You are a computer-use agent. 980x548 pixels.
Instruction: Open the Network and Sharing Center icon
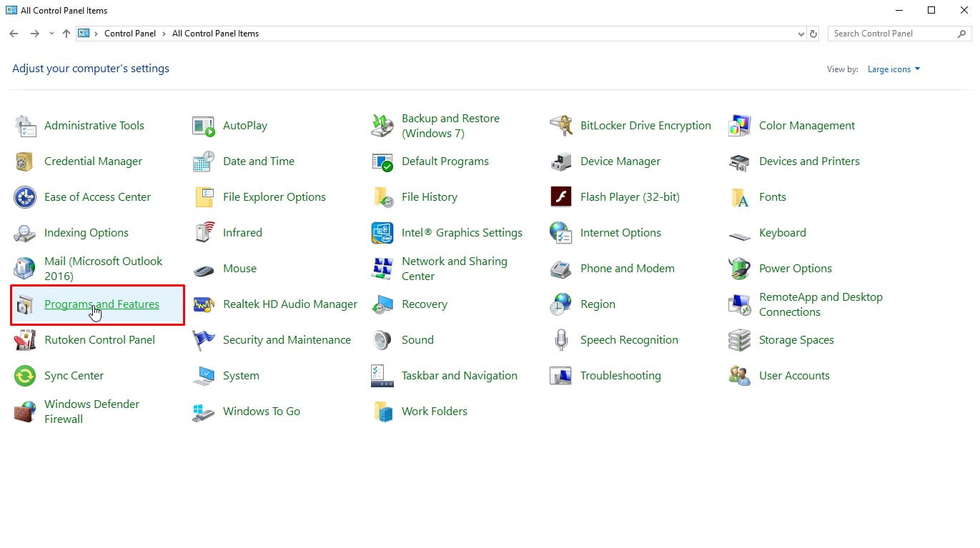coord(382,269)
